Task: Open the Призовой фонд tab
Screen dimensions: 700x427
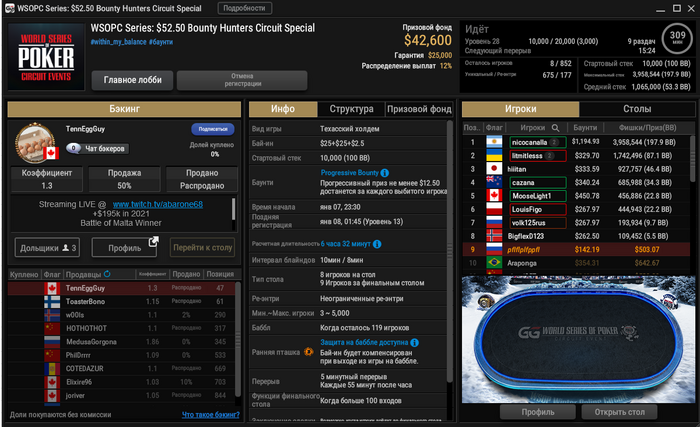Action: click(x=419, y=109)
